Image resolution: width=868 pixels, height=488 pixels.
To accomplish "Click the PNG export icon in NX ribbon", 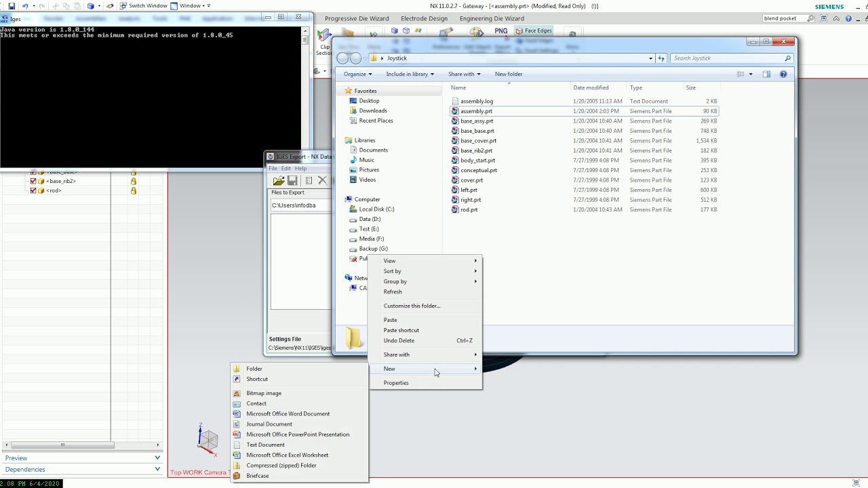I will click(501, 31).
